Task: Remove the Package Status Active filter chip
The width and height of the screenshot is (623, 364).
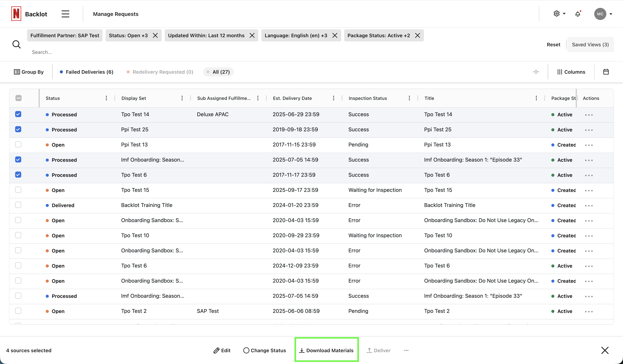Action: click(417, 35)
